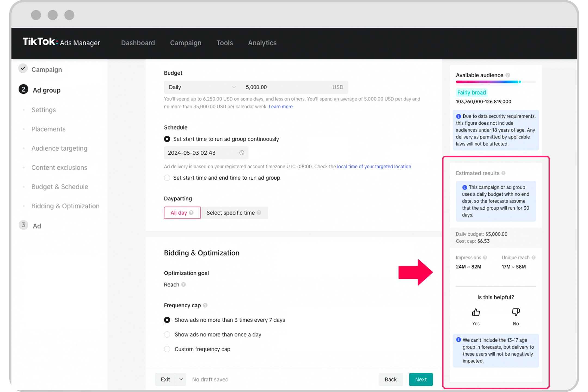Select start and end time schedule option

point(167,178)
